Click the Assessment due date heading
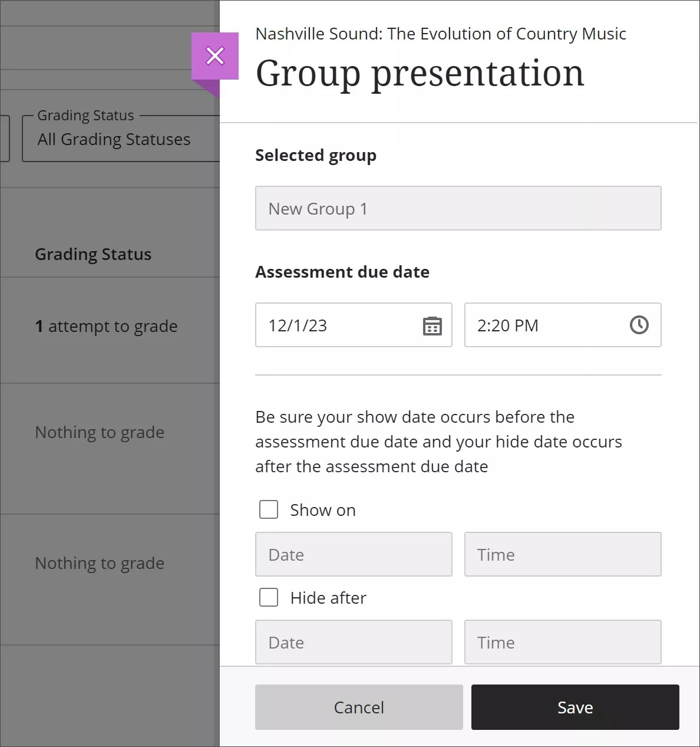Screen dimensions: 700x747 click(x=342, y=272)
